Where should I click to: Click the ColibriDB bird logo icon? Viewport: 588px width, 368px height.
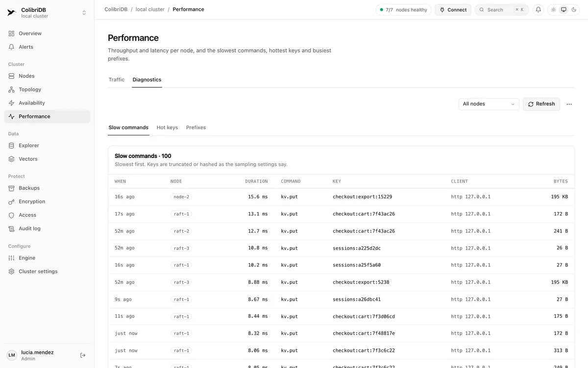pos(12,13)
